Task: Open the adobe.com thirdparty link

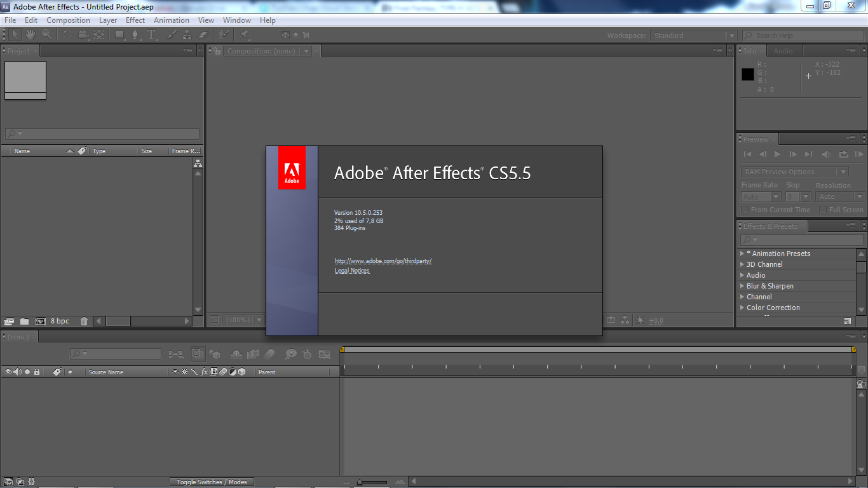Action: coord(383,261)
